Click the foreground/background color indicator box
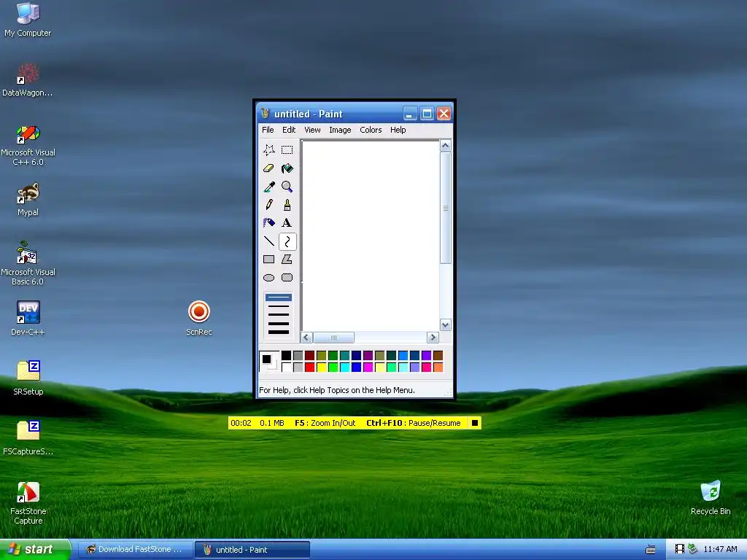747x560 pixels. click(269, 362)
